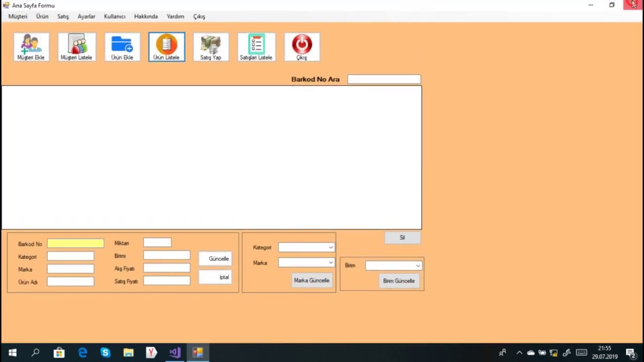Open the Satış Yap money icon

coord(211,47)
